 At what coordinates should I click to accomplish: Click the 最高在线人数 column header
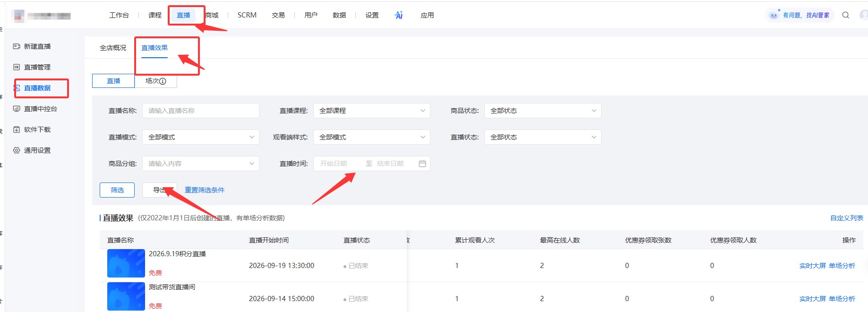[560, 240]
